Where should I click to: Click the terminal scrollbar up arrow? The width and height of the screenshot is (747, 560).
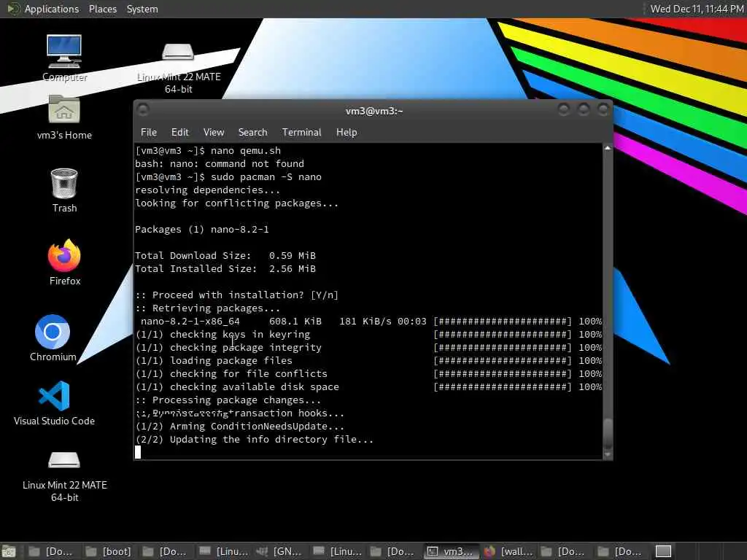pyautogui.click(x=608, y=149)
